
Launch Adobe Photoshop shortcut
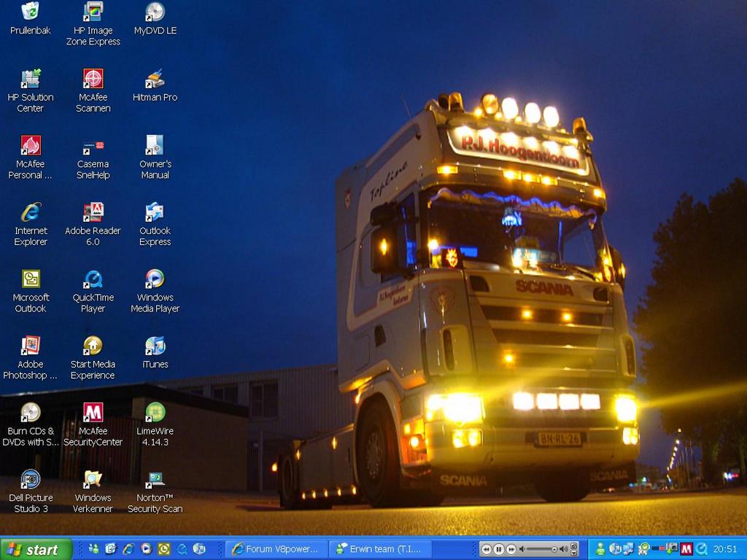coord(30,357)
